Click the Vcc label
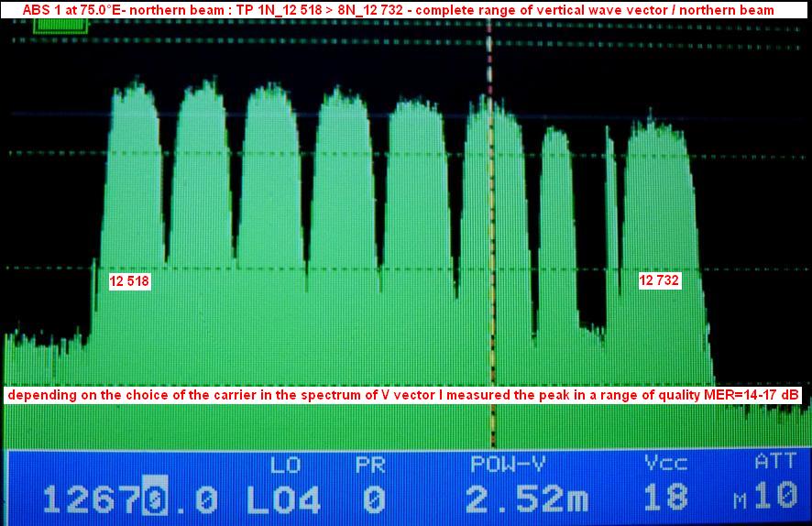This screenshot has height=526, width=812. coord(665,465)
